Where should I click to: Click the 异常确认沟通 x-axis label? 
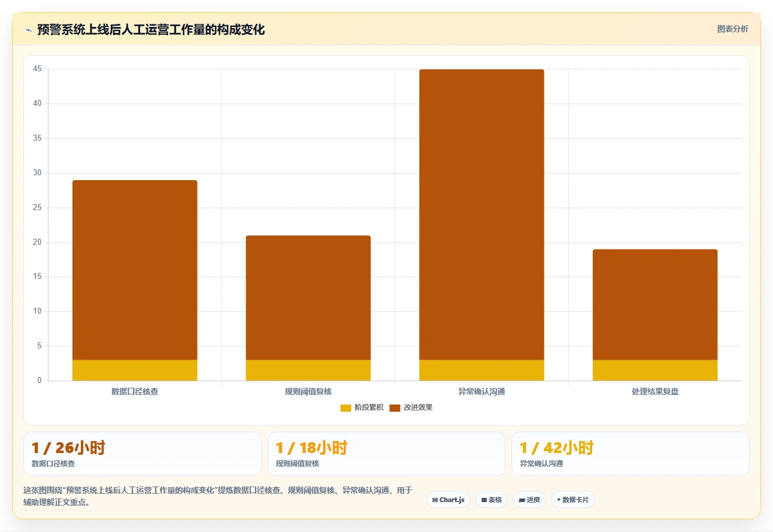(x=481, y=392)
